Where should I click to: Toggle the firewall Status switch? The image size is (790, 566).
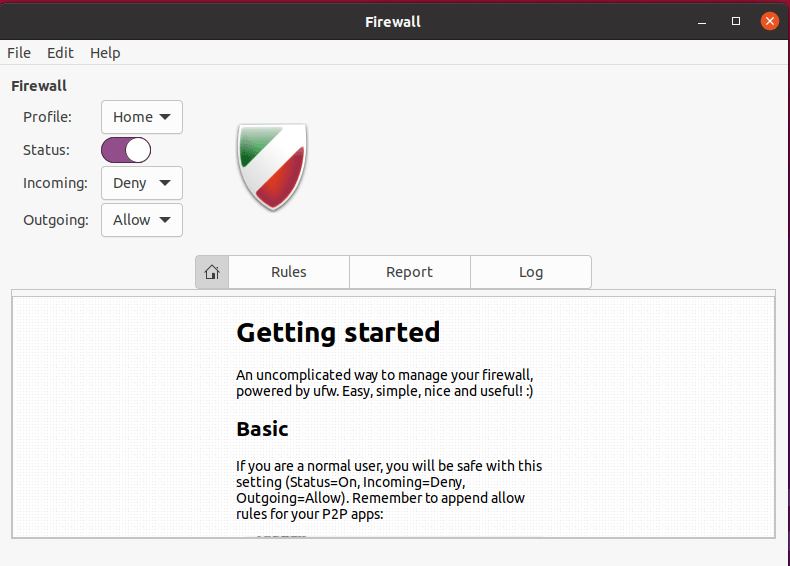coord(126,150)
